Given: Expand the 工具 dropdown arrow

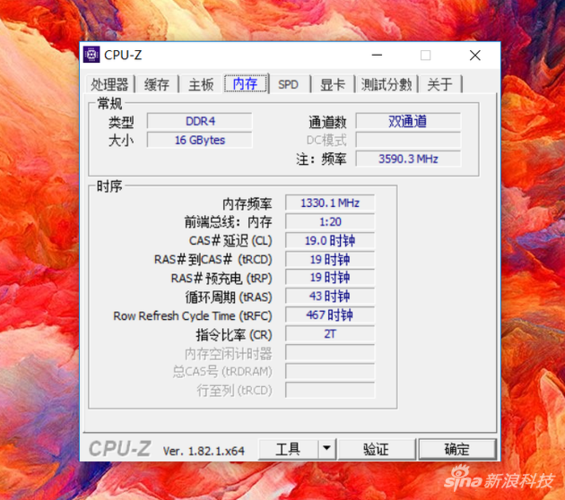Looking at the screenshot, I should (x=327, y=449).
